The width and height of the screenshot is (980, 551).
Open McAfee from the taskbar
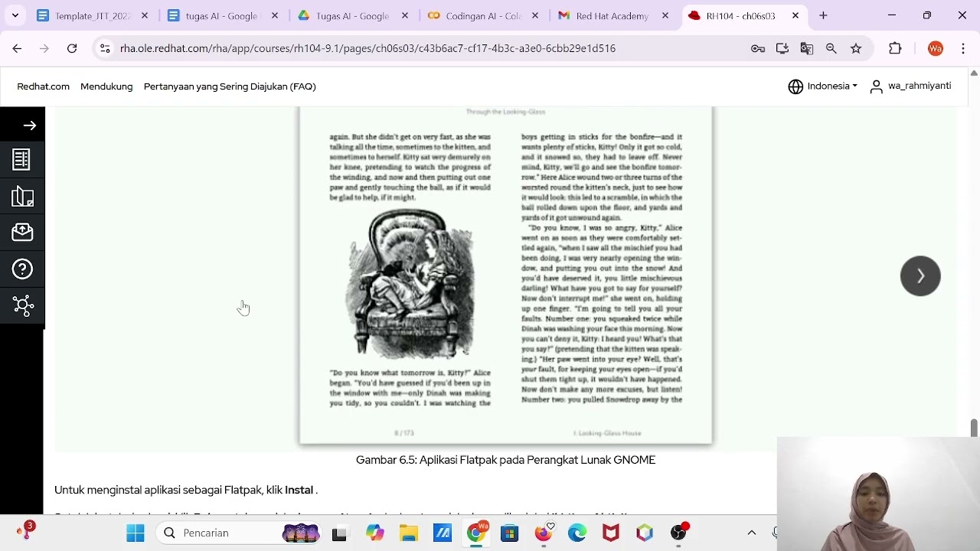610,533
